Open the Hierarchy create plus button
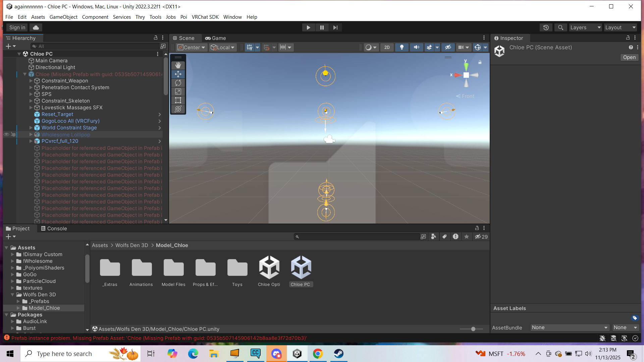The image size is (644, 362). (10, 46)
